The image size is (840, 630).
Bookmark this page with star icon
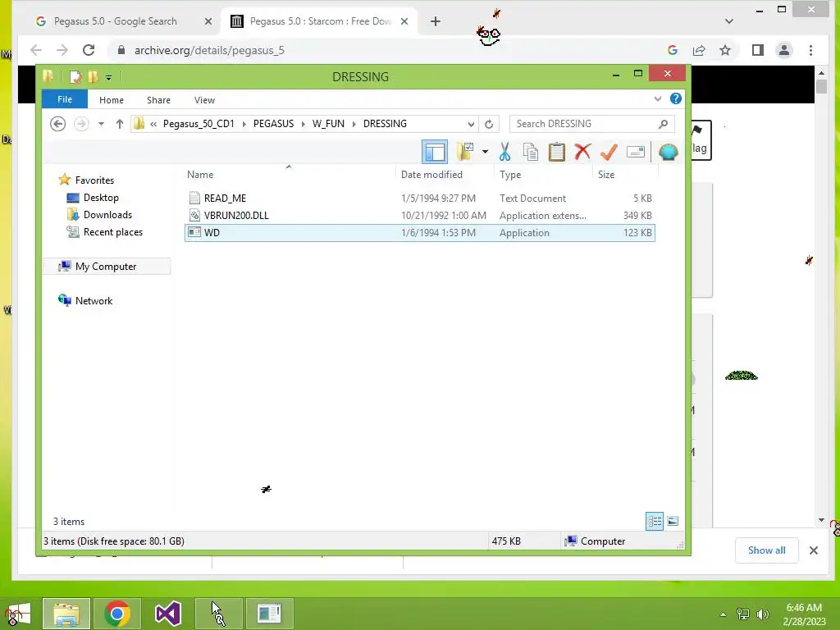point(725,50)
